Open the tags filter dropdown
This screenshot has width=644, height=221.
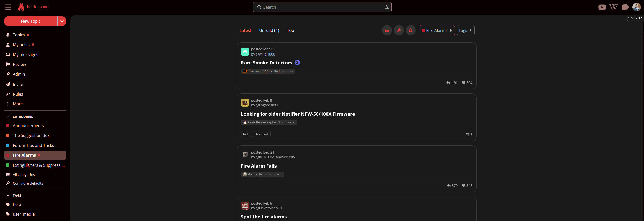[x=465, y=30]
